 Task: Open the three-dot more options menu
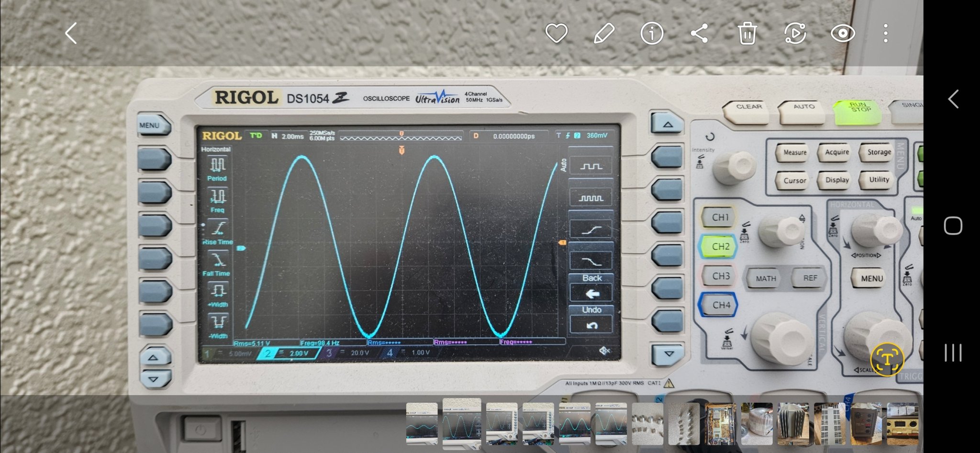click(886, 34)
